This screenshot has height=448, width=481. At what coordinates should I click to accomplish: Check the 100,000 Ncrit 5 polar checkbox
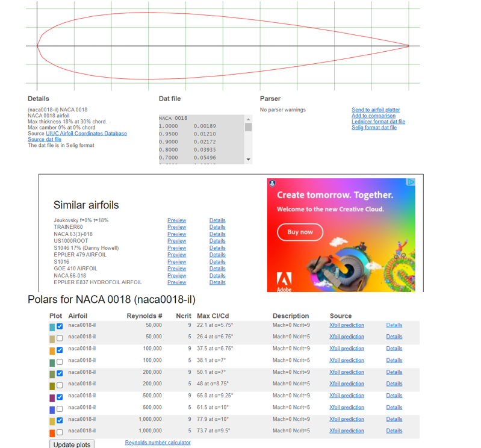60,361
